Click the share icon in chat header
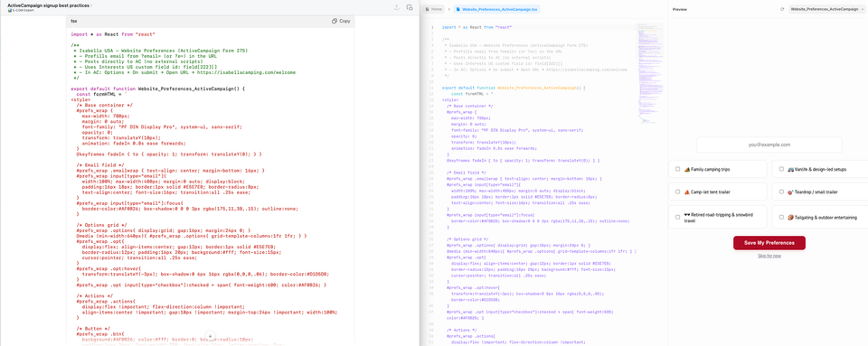This screenshot has width=868, height=346. (x=396, y=7)
